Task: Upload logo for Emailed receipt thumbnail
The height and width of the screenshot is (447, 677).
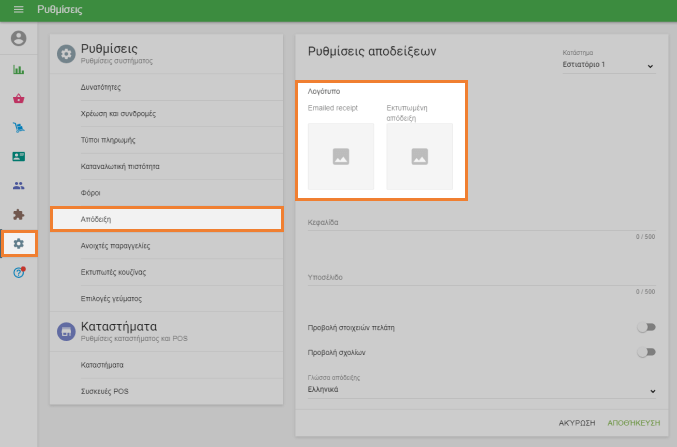Action: click(340, 156)
